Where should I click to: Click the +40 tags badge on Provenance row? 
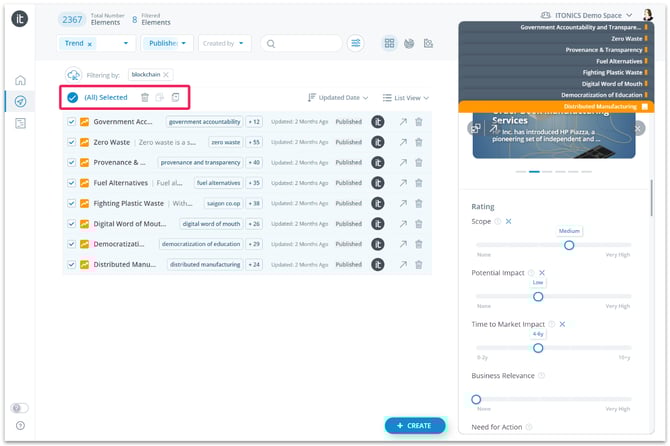click(254, 163)
